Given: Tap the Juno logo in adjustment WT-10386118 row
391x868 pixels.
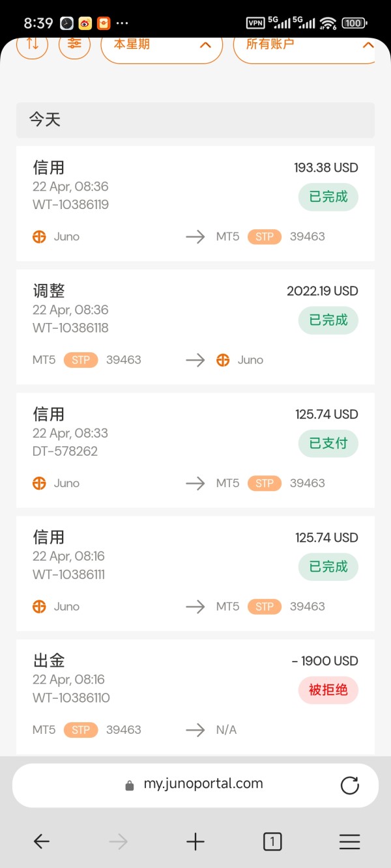Looking at the screenshot, I should [223, 360].
